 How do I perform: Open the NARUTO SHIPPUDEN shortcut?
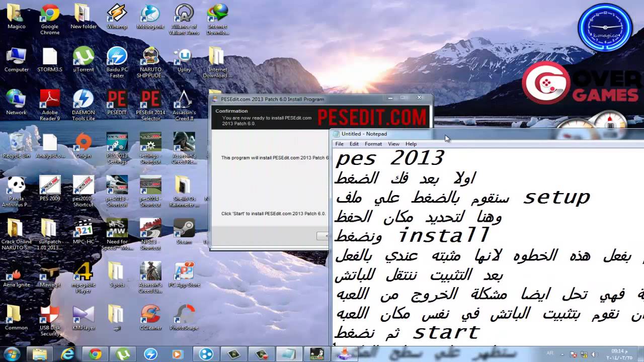(150, 62)
